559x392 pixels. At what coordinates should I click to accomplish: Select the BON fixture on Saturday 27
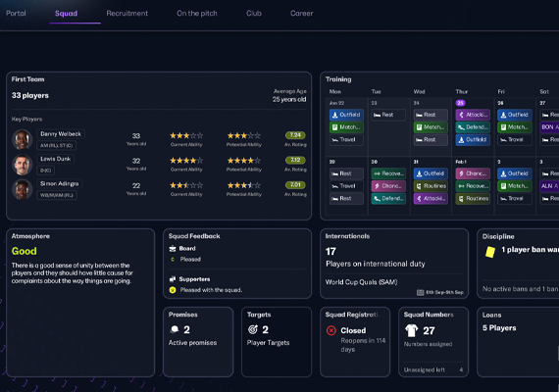tap(549, 127)
